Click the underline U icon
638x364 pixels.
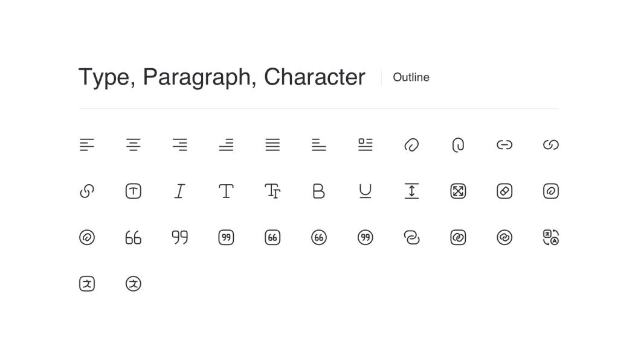365,191
